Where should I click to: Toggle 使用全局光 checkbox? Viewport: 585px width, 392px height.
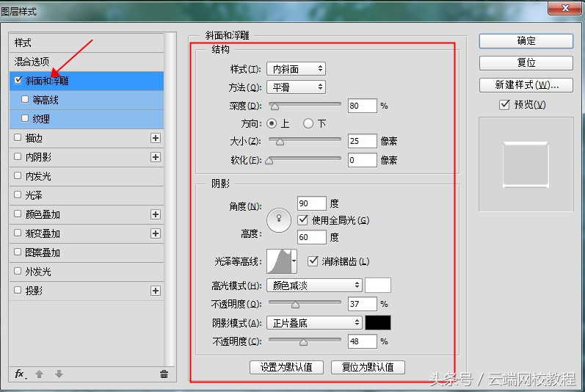click(302, 219)
